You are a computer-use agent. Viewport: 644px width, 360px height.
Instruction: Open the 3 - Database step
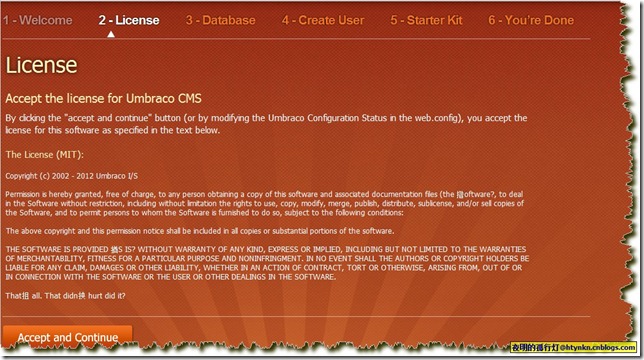tap(220, 20)
